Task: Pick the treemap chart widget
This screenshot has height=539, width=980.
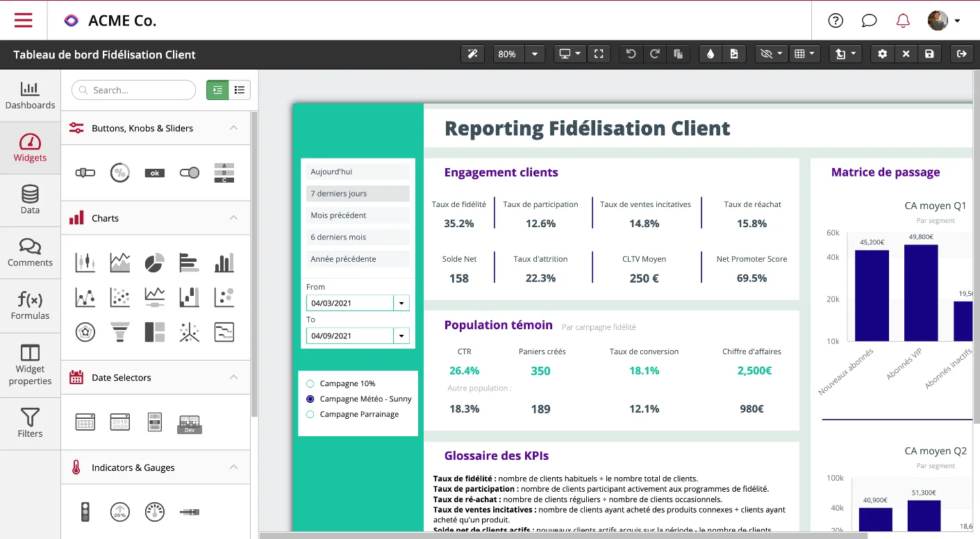Action: (154, 332)
